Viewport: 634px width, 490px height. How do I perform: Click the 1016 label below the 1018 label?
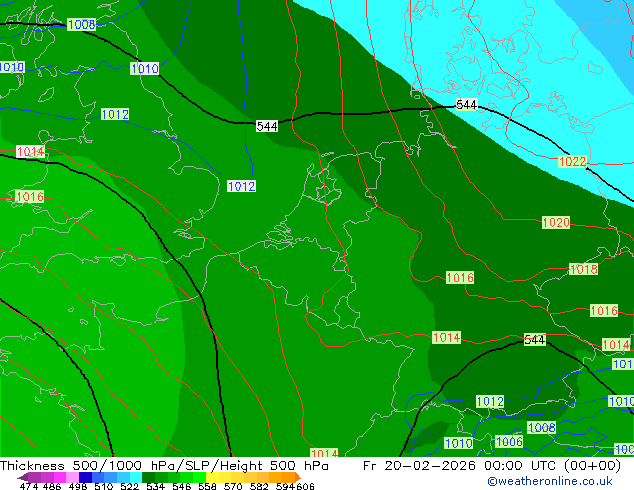tap(604, 310)
